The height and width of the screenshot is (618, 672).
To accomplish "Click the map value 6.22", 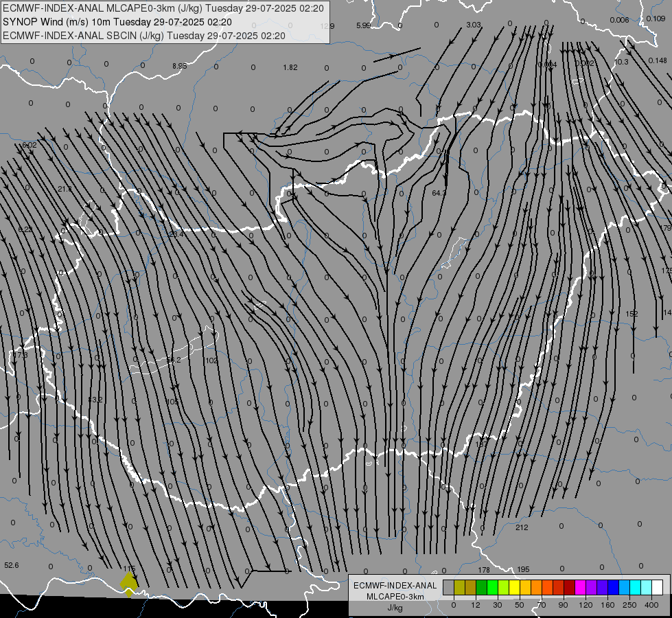I will pyautogui.click(x=25, y=229).
